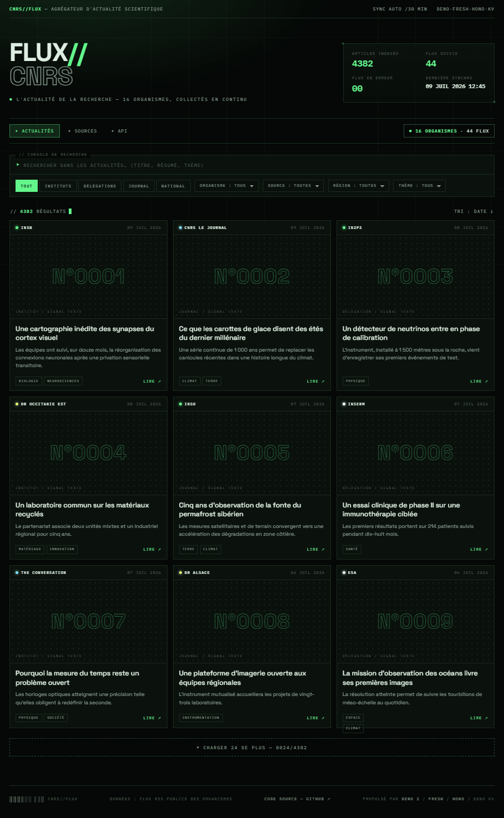Change the Tri : Date sort order
Image resolution: width=504 pixels, height=818 pixels.
click(474, 211)
